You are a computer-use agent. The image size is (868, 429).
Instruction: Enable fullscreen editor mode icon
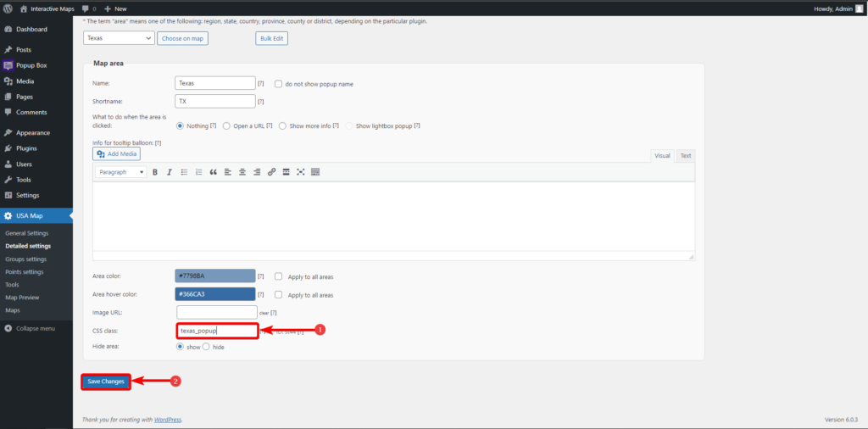pos(300,172)
